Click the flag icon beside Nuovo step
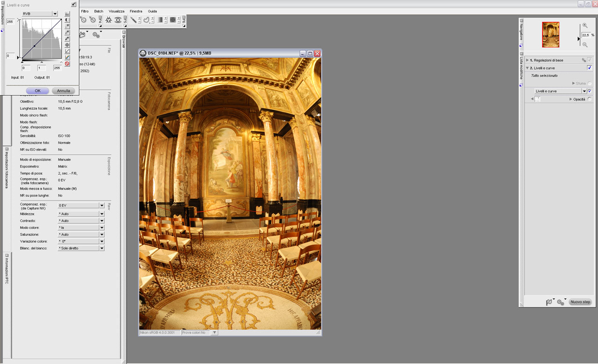Image resolution: width=598 pixels, height=364 pixels. 549,302
